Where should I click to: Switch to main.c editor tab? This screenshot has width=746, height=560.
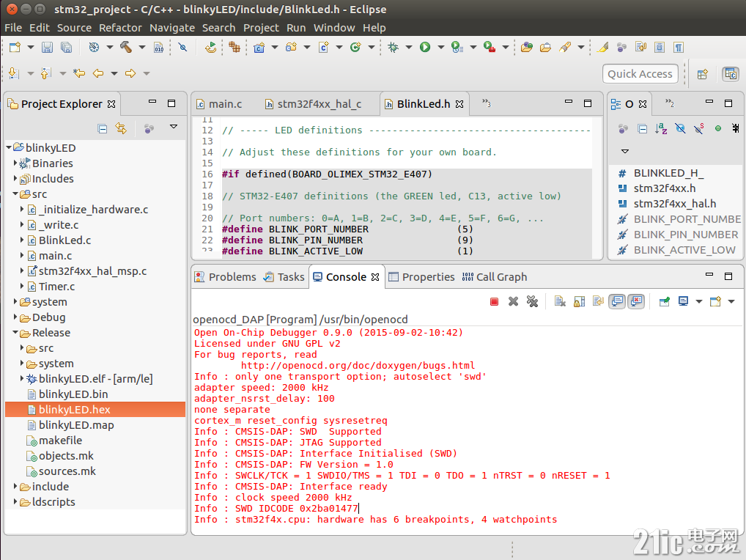click(x=219, y=104)
